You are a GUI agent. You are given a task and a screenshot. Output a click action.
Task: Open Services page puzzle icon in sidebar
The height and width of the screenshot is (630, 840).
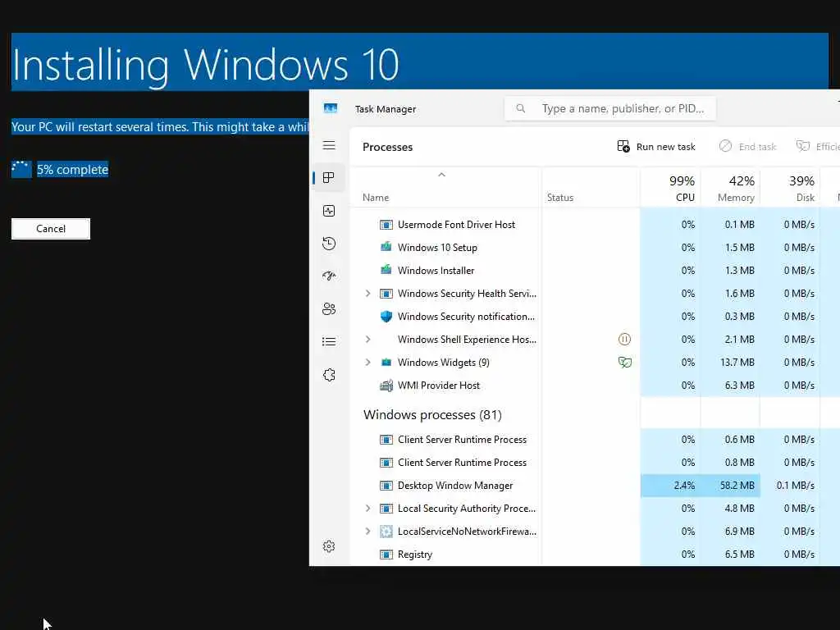pos(329,374)
